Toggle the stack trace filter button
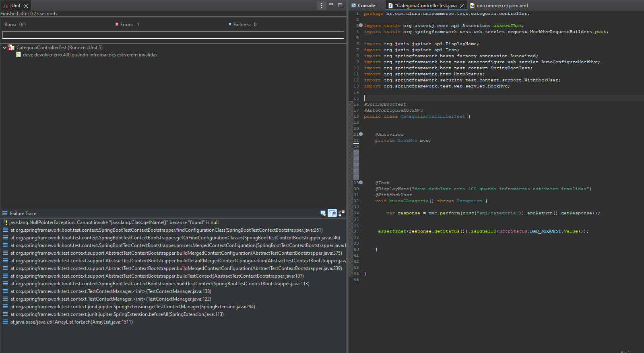This screenshot has width=644, height=353. [x=332, y=213]
